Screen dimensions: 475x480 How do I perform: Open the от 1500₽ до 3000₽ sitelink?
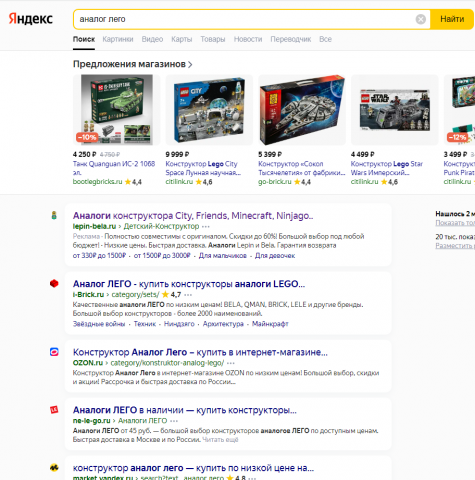click(x=162, y=256)
